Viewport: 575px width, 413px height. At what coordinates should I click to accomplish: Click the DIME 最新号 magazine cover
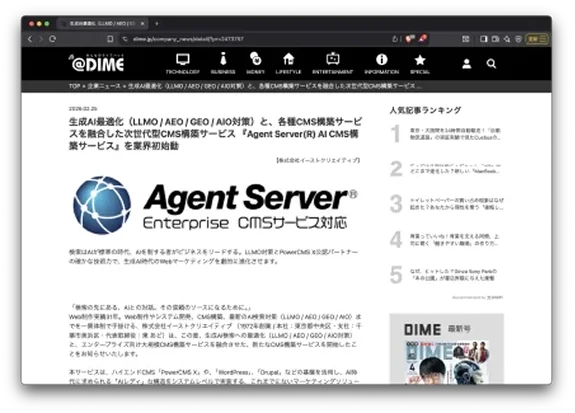coord(447,362)
